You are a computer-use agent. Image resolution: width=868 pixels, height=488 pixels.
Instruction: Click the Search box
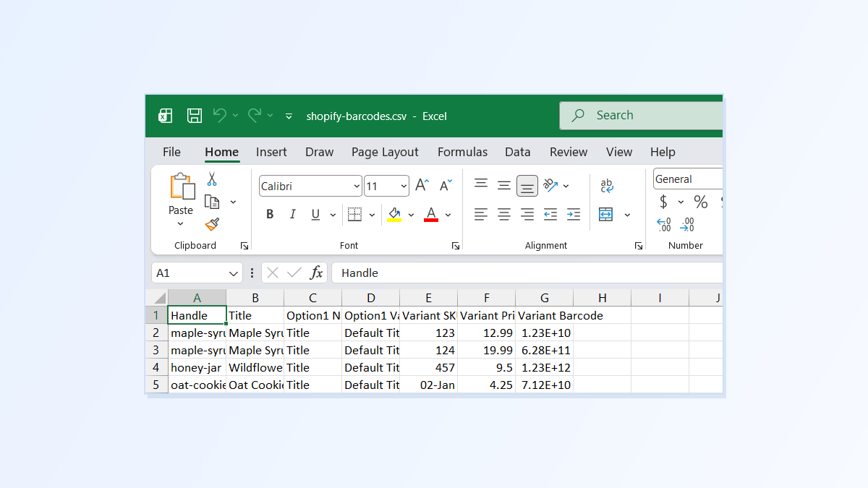[x=641, y=116]
